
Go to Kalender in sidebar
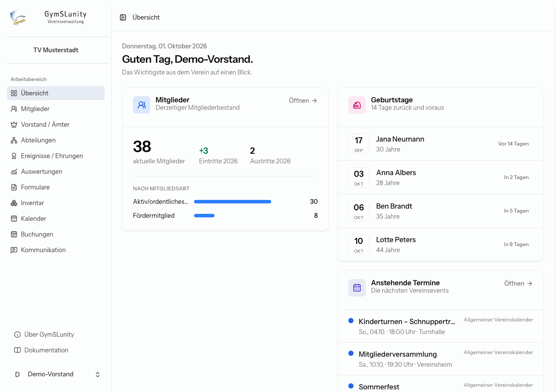[56, 219]
